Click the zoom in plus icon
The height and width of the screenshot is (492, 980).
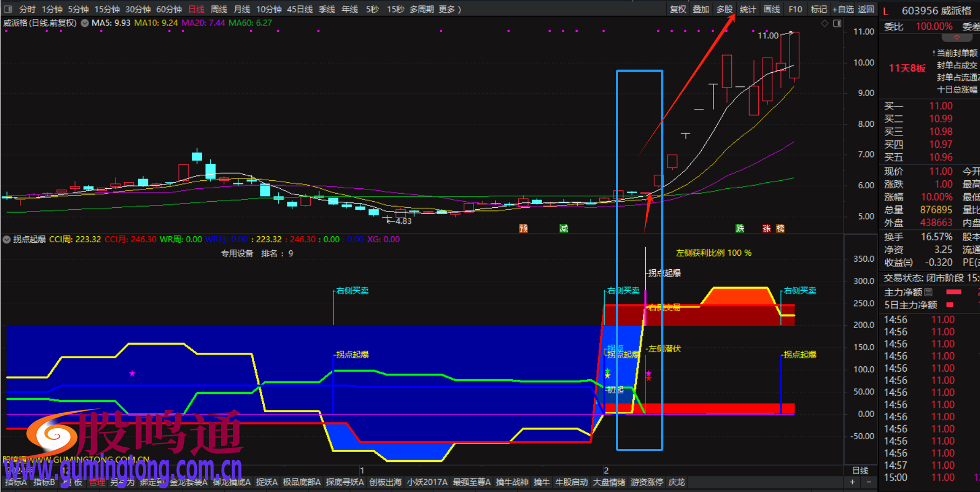pyautogui.click(x=852, y=482)
